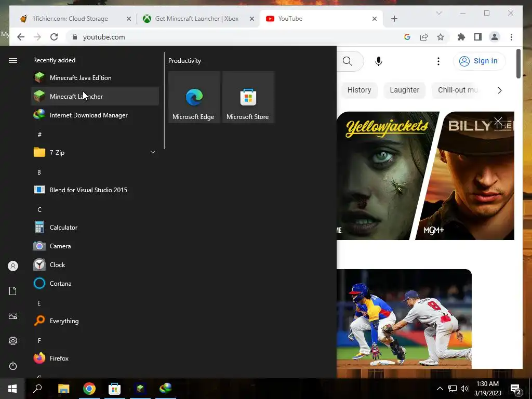Open the Camera app
Image resolution: width=532 pixels, height=399 pixels.
click(95, 246)
